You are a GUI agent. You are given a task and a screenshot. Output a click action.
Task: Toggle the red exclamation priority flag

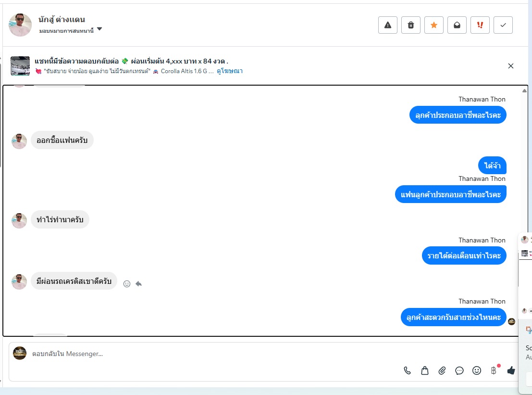coord(480,25)
